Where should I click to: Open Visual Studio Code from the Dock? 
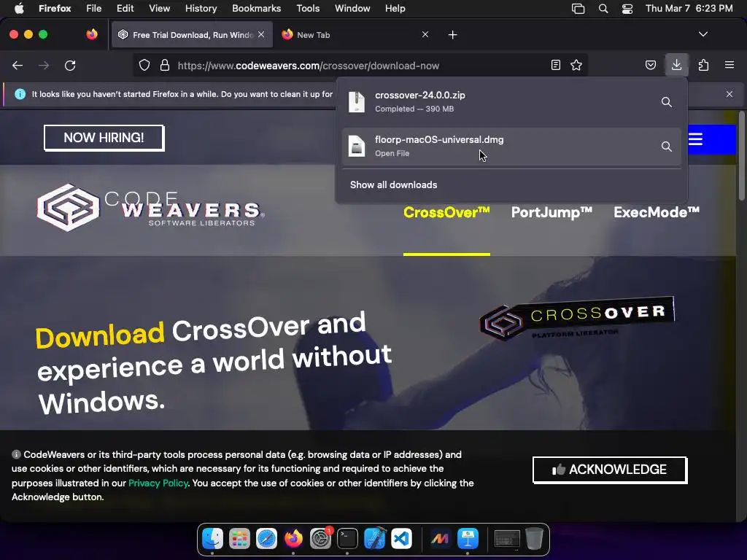(x=402, y=539)
